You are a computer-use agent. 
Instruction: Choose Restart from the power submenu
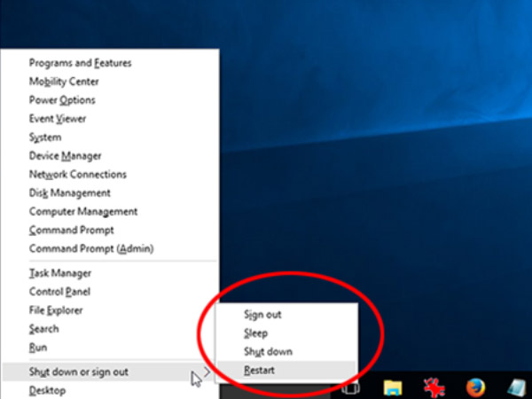(x=259, y=370)
